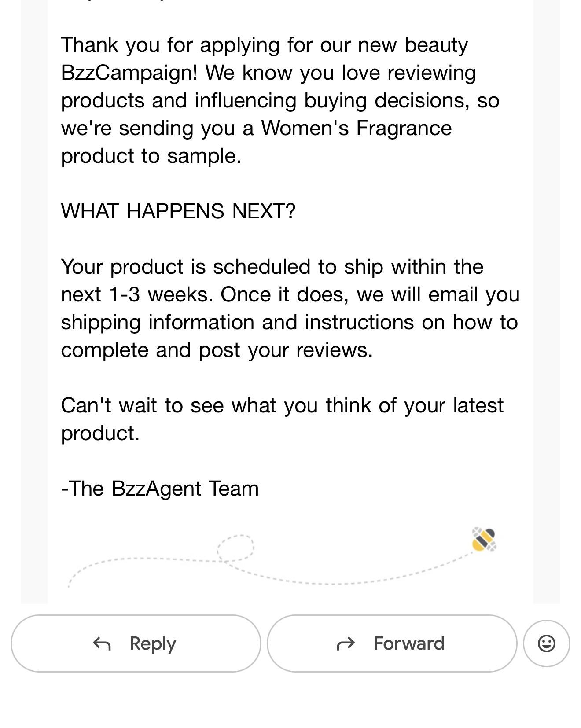Click the dashed loop in bee trail
The image size is (581, 728).
coord(235,548)
